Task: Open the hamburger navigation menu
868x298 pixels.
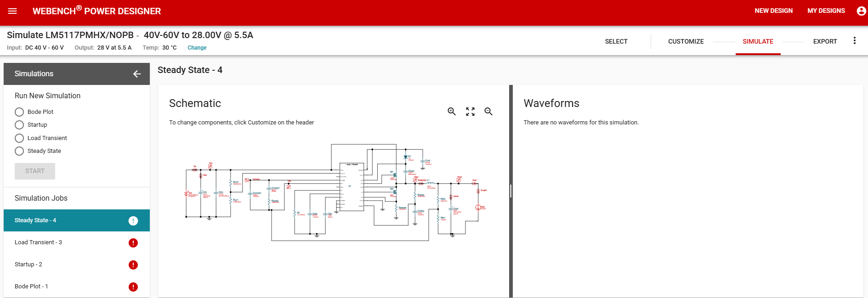Action: 12,11
